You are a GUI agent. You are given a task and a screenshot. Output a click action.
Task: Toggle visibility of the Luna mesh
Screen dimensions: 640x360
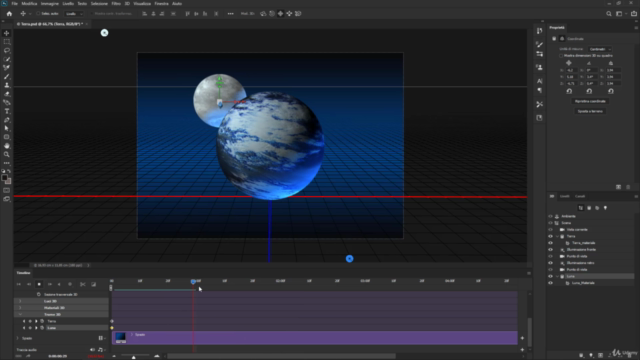550,276
